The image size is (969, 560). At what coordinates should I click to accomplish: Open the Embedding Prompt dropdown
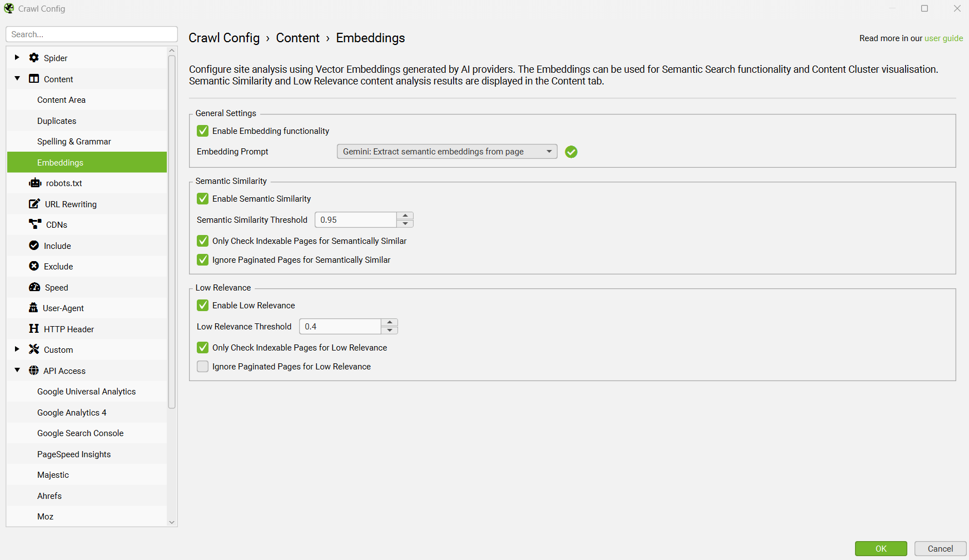click(446, 152)
